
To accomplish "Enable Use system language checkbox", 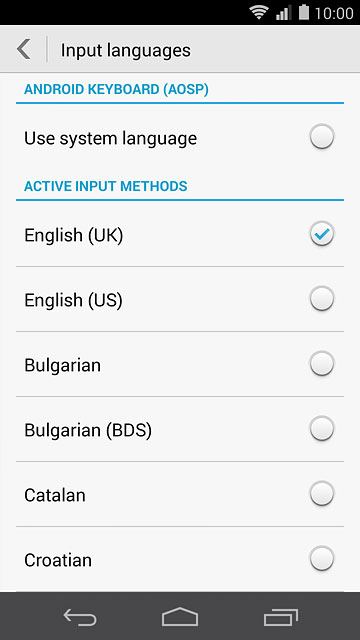I will coord(322,136).
